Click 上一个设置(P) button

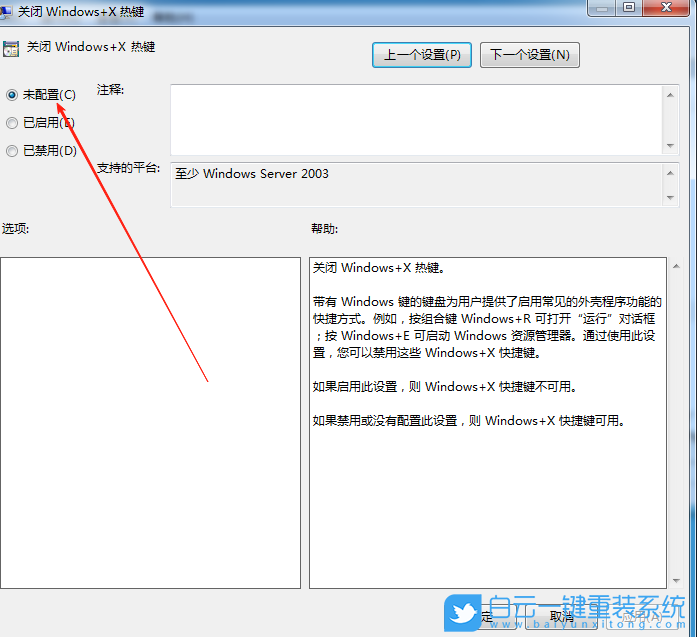point(421,55)
